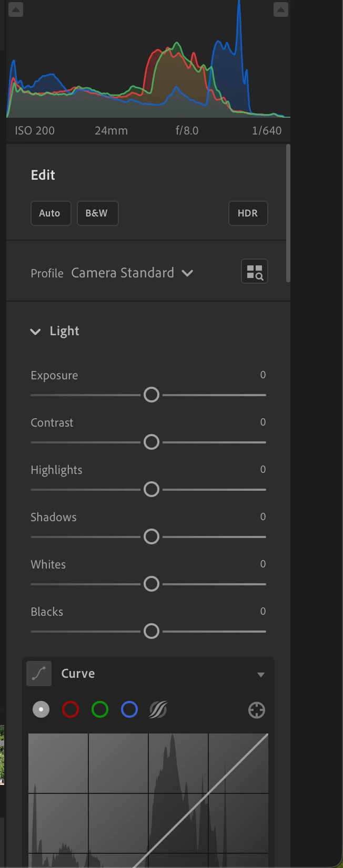Image resolution: width=343 pixels, height=868 pixels.
Task: Convert photo with the B&W button
Action: point(97,213)
